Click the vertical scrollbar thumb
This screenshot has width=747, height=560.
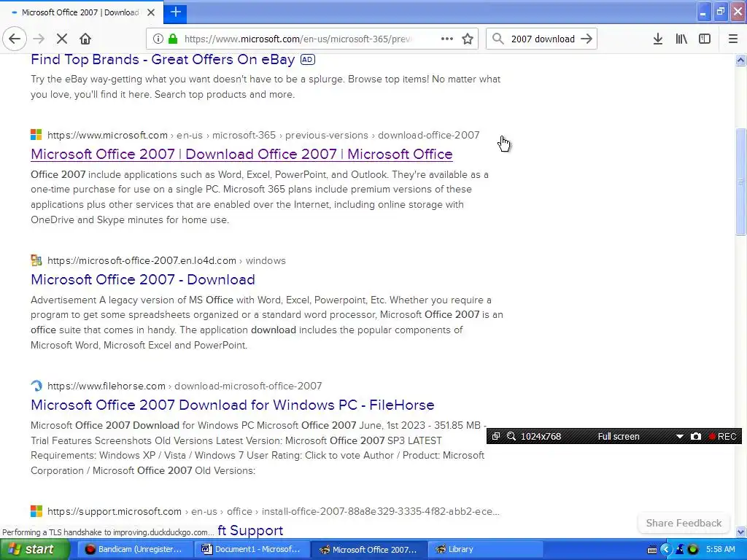740,182
